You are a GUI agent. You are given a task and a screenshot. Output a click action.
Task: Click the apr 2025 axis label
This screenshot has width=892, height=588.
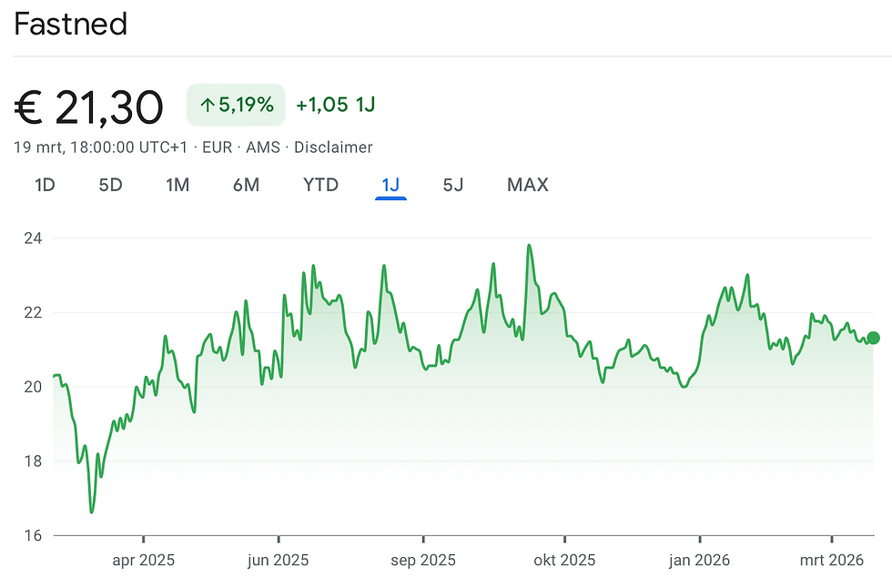coord(144,560)
